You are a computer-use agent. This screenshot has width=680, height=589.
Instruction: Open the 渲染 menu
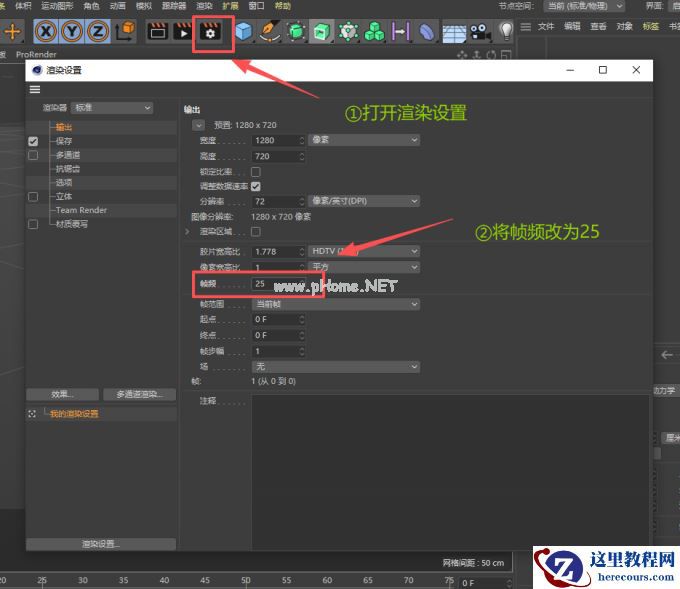click(x=204, y=6)
